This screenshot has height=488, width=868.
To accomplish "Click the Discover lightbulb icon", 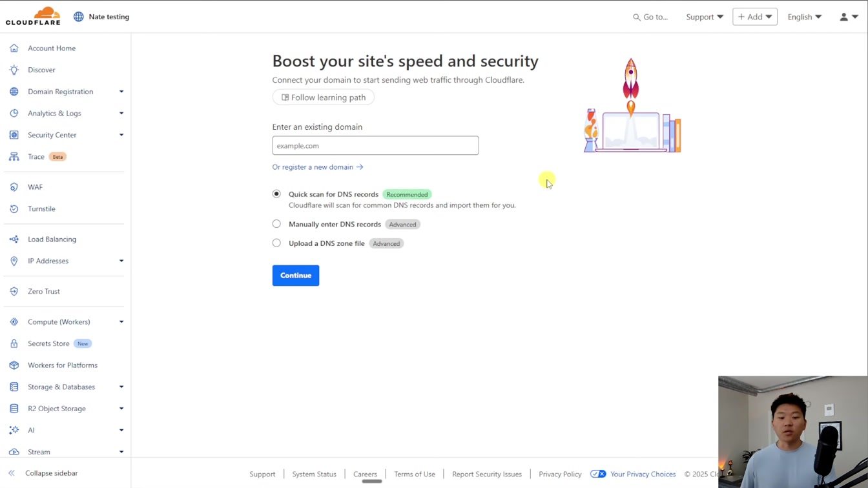I will point(14,70).
